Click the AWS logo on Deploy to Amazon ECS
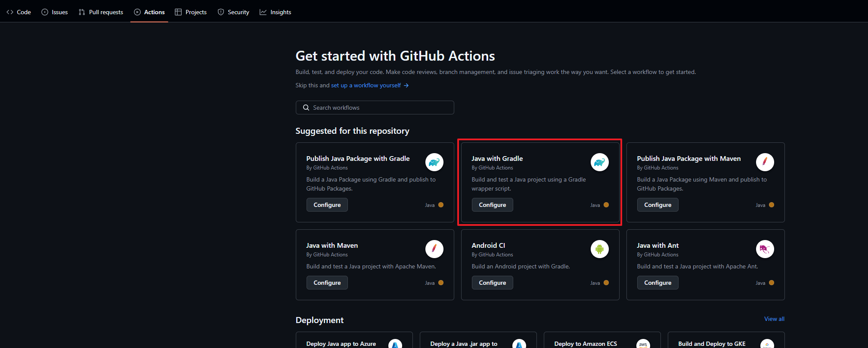Viewport: 868px width, 348px height. click(643, 344)
